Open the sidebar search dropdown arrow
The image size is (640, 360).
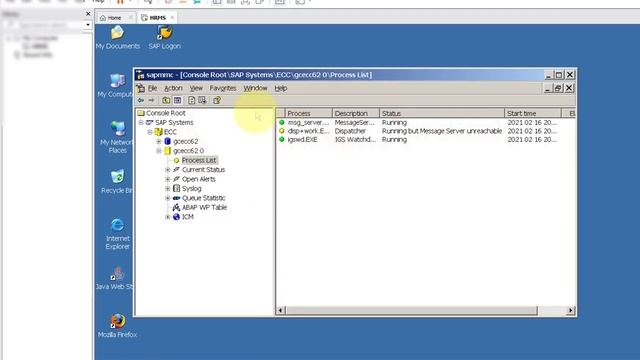pos(88,25)
